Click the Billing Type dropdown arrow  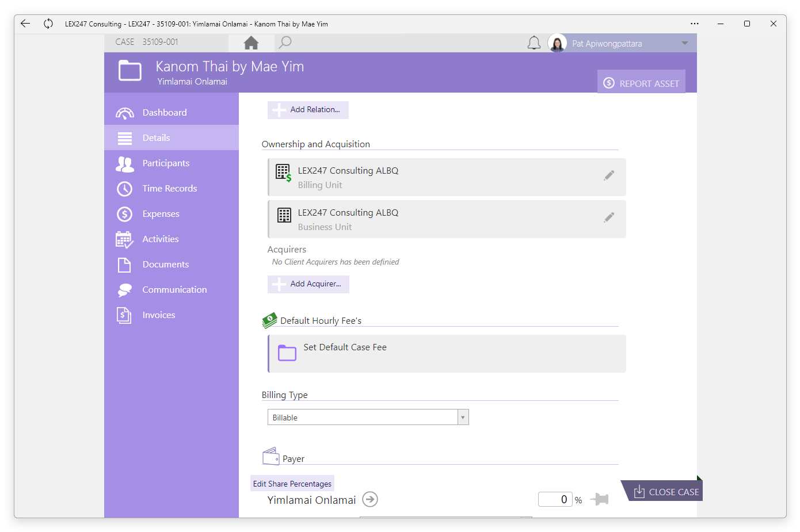tap(463, 417)
